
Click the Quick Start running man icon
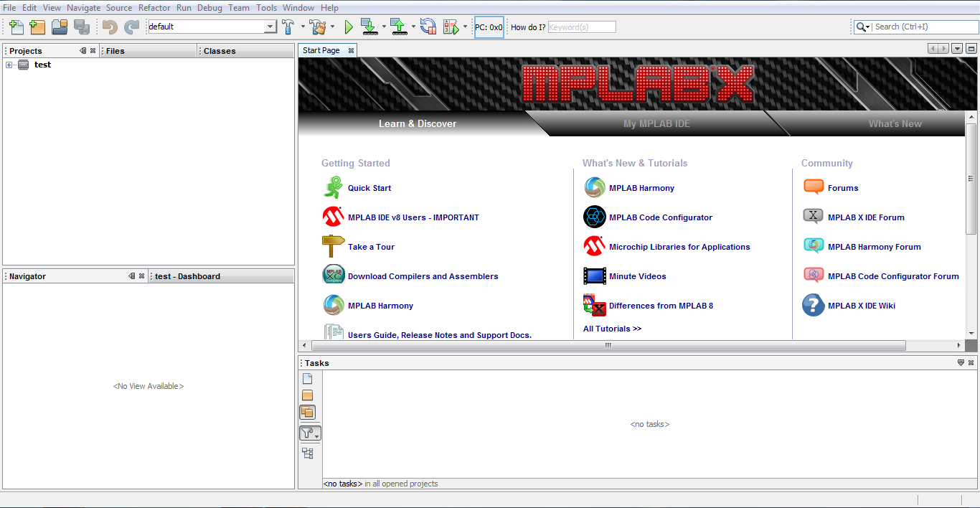point(333,188)
